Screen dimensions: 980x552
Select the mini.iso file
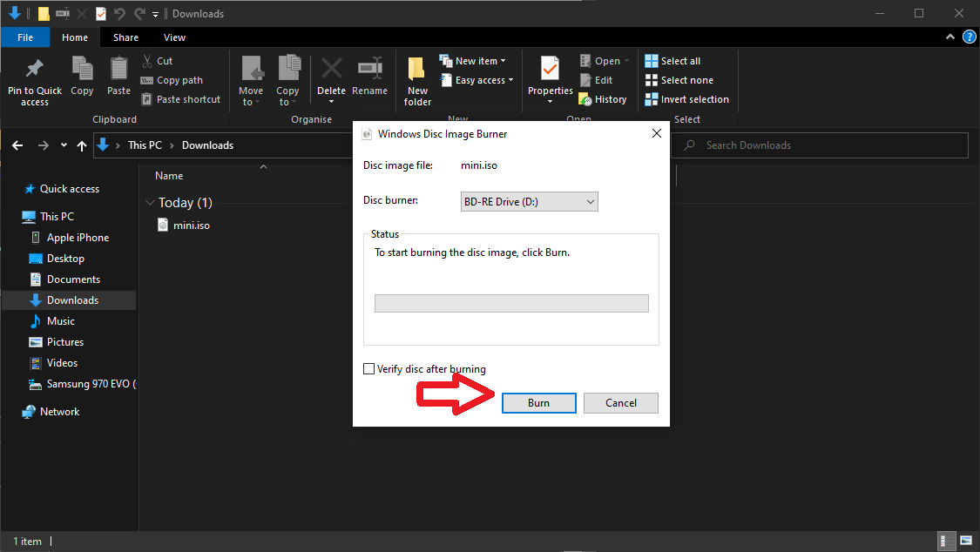point(184,225)
